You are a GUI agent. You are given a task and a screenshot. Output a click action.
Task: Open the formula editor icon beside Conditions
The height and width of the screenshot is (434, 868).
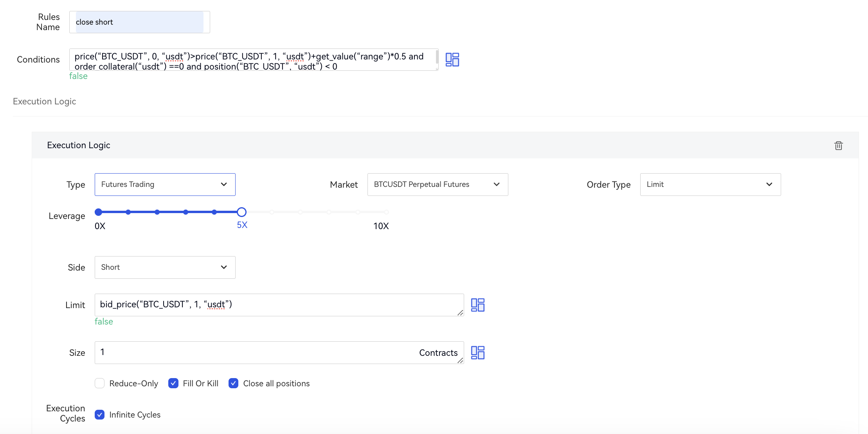pos(452,59)
